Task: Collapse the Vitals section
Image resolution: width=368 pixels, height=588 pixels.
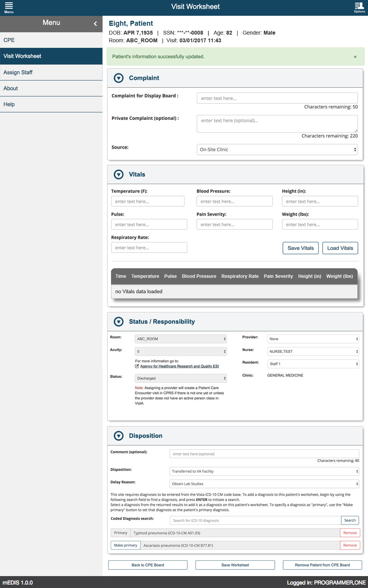Action: tap(119, 174)
